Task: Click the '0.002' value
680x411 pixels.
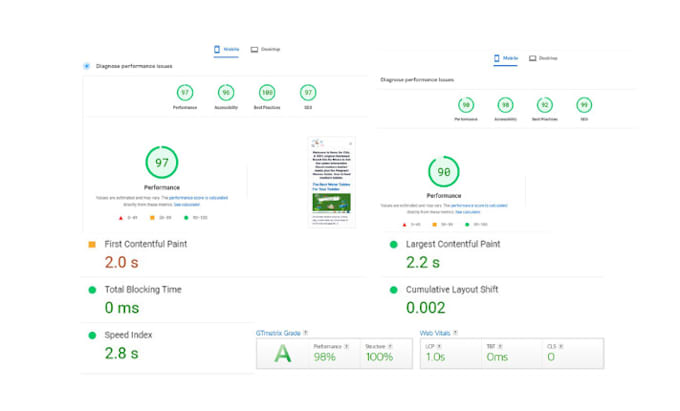Action: [x=426, y=308]
